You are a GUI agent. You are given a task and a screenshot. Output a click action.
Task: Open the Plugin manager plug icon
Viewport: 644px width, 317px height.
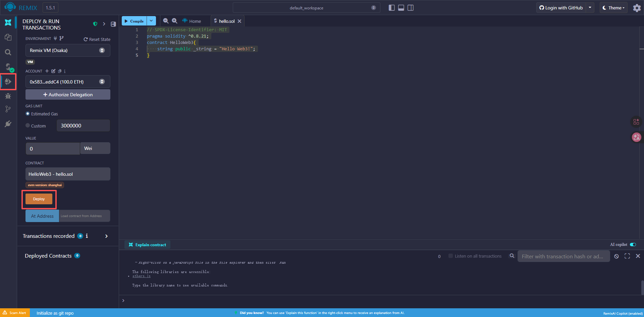[x=8, y=124]
